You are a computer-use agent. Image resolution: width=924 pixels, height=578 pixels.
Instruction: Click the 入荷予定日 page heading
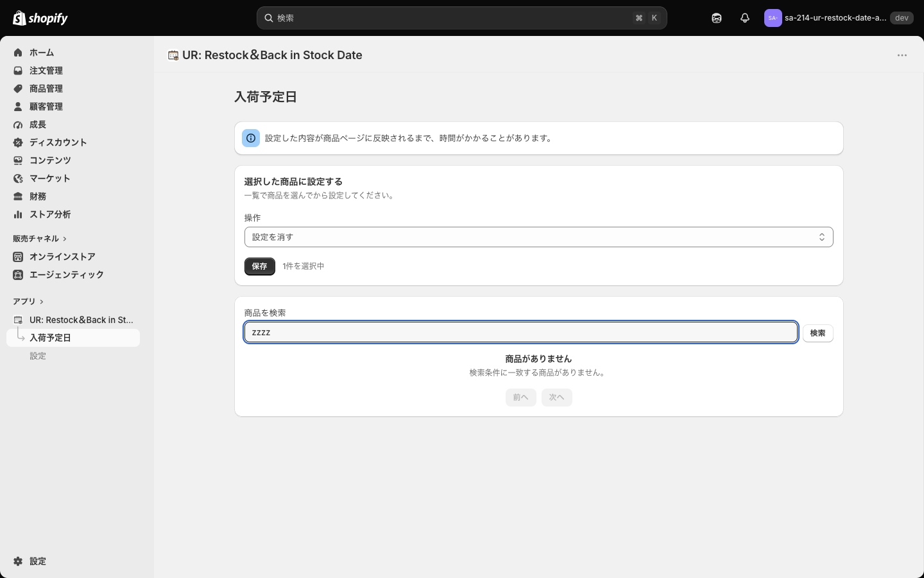tap(266, 97)
